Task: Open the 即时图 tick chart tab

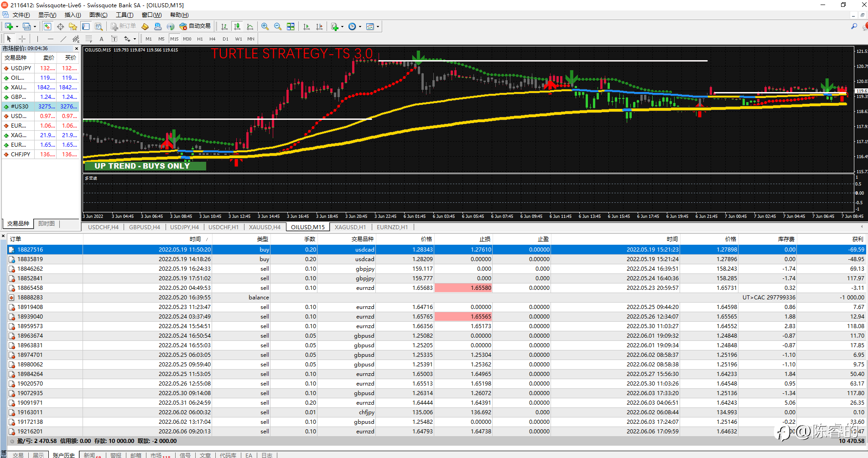Action: coord(47,223)
